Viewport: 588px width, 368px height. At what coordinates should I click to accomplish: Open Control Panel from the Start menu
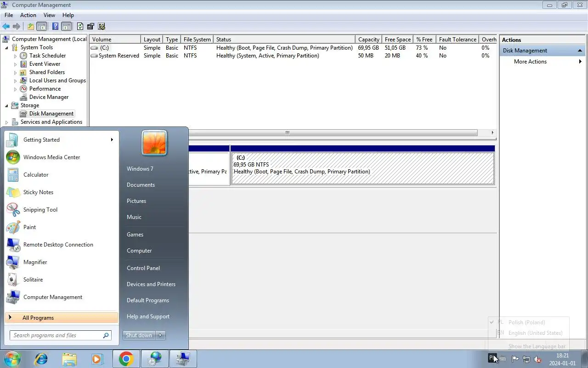(143, 268)
